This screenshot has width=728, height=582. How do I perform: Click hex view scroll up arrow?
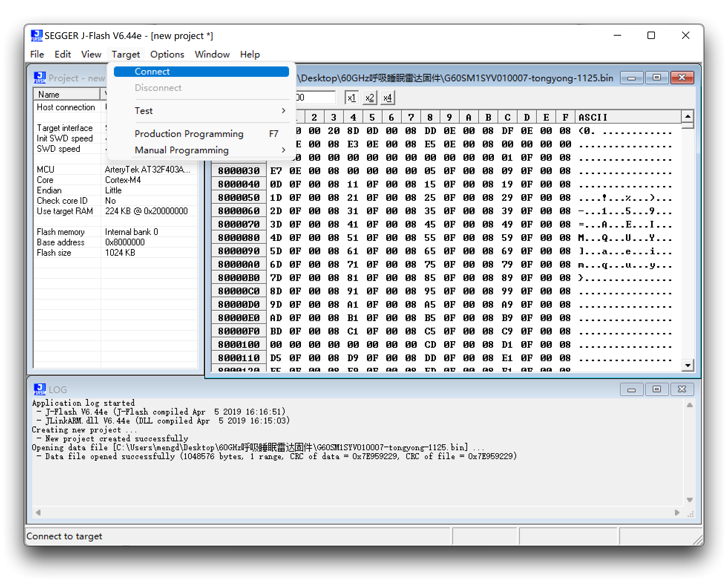click(688, 117)
